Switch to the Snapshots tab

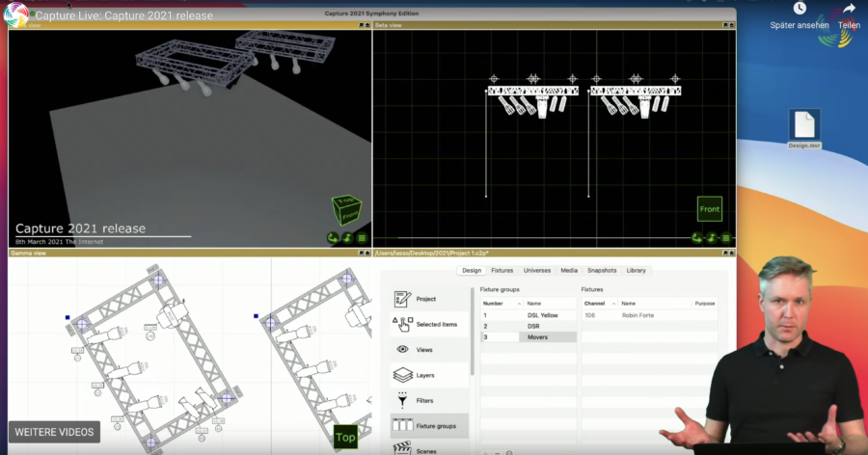(x=602, y=271)
